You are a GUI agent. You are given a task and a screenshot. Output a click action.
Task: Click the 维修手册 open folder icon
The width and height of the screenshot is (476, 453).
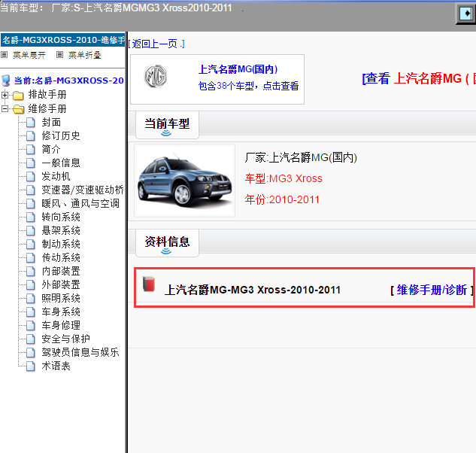pos(19,109)
